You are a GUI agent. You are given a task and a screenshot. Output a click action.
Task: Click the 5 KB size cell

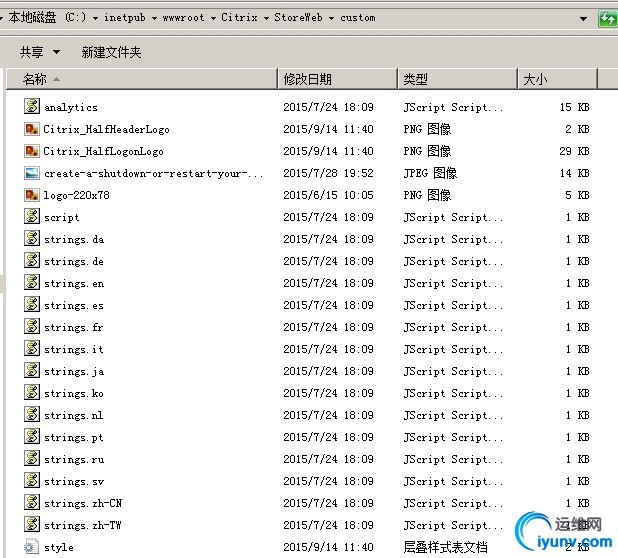click(577, 195)
